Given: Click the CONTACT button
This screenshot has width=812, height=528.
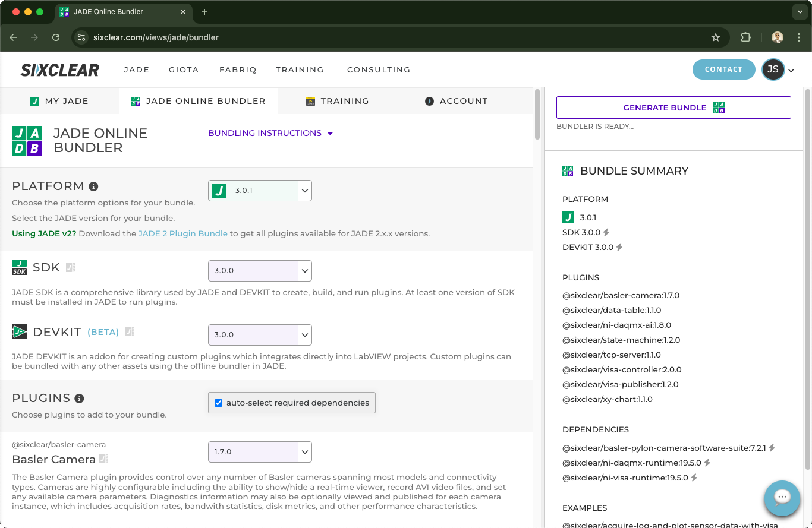Looking at the screenshot, I should point(723,69).
